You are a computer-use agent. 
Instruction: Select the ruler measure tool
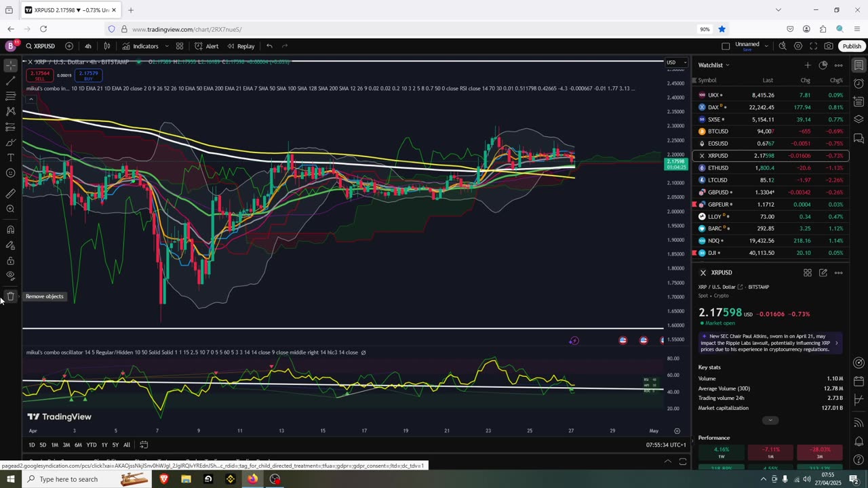pos(10,193)
